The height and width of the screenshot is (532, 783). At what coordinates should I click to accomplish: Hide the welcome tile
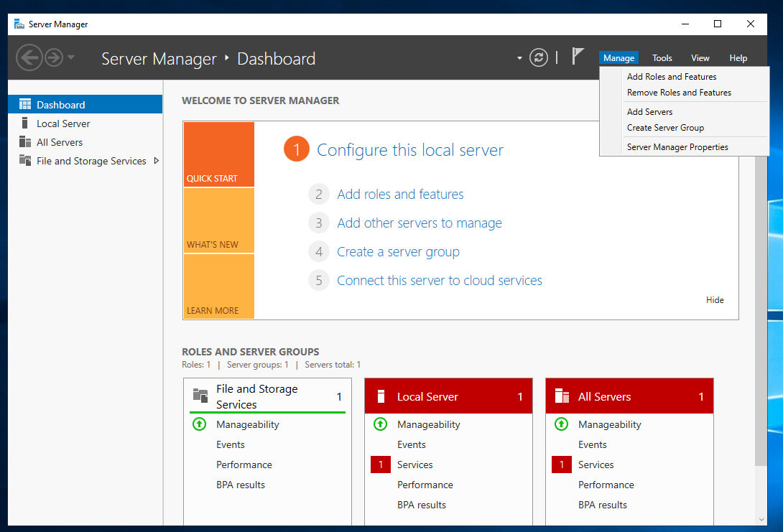click(x=715, y=300)
